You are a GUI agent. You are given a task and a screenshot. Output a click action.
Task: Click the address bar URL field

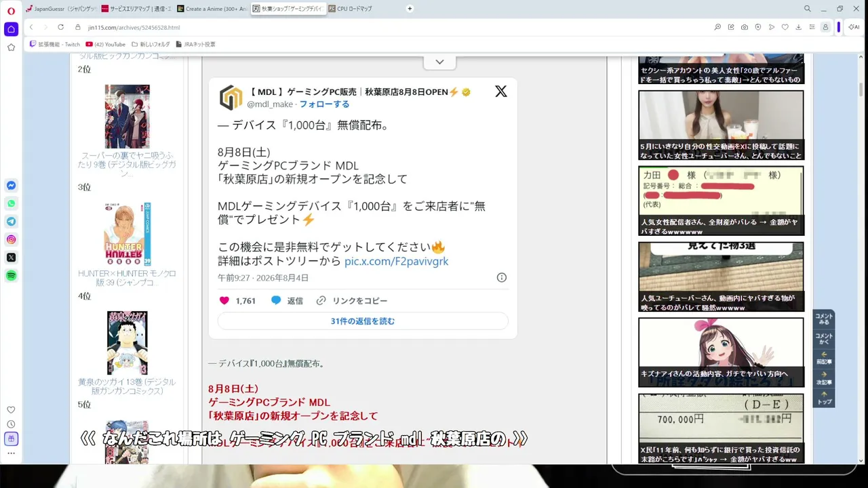pyautogui.click(x=393, y=27)
